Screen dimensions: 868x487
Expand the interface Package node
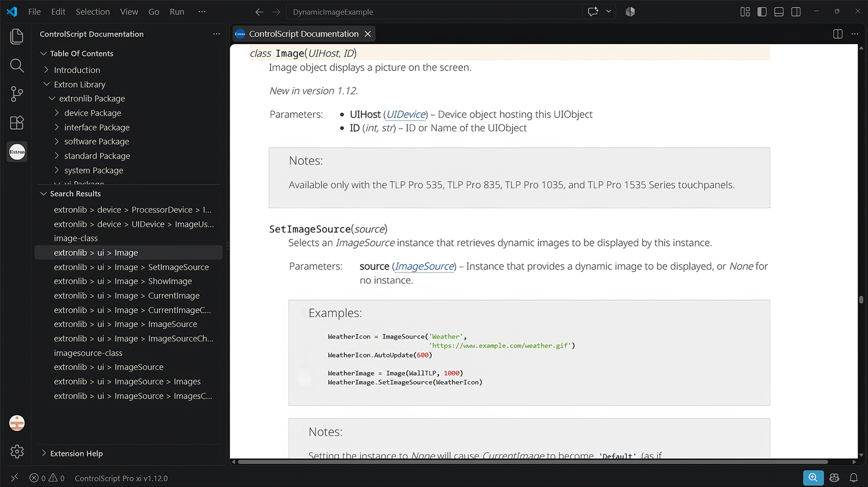[57, 127]
